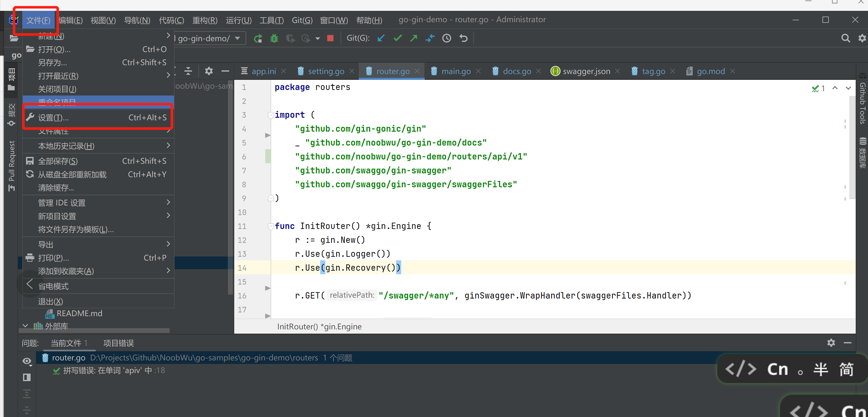
Task: Open the 窗口(W) menu
Action: pos(334,20)
